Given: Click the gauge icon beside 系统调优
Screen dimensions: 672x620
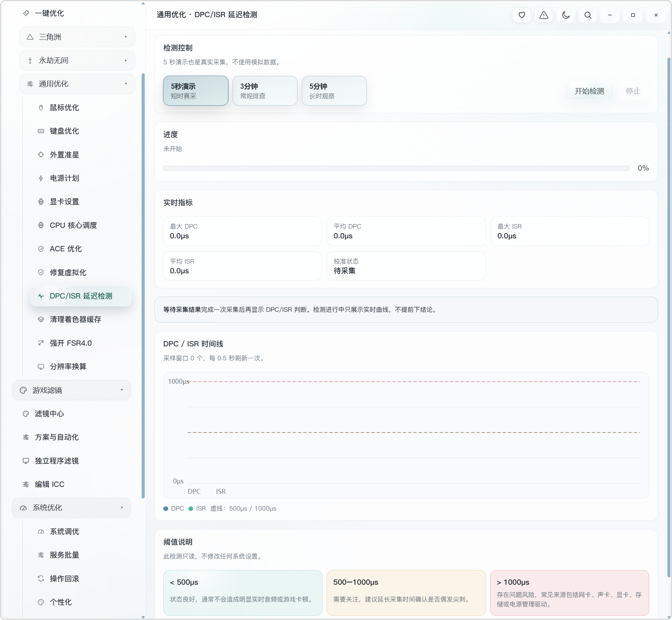Looking at the screenshot, I should pos(41,532).
